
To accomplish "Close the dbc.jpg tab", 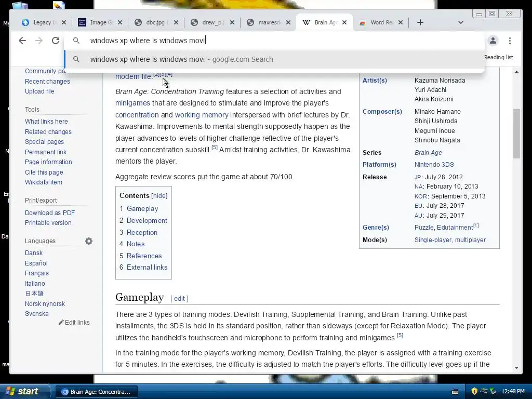I will 176,22.
